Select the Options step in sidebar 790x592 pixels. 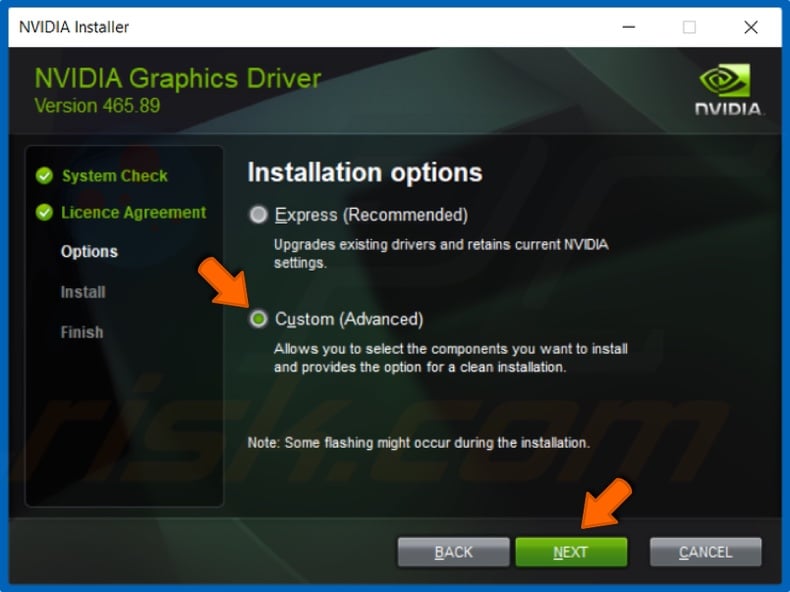click(89, 251)
